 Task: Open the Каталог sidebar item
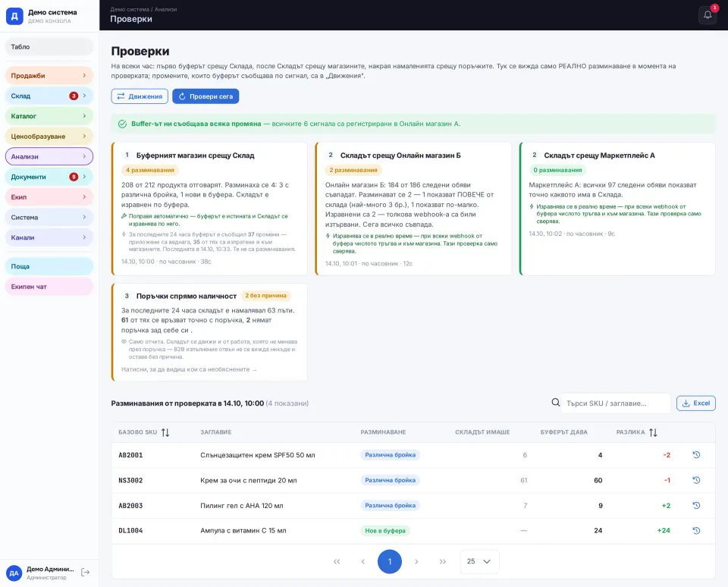point(49,115)
